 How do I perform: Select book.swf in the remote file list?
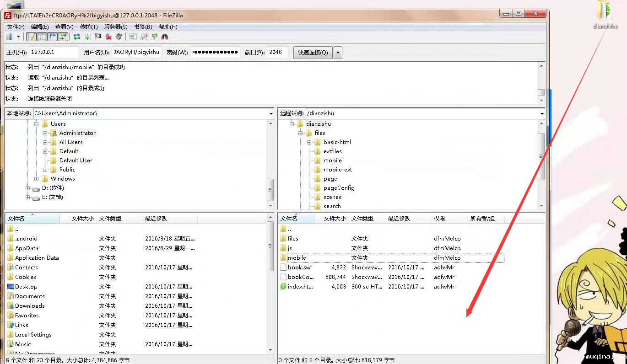click(x=300, y=268)
